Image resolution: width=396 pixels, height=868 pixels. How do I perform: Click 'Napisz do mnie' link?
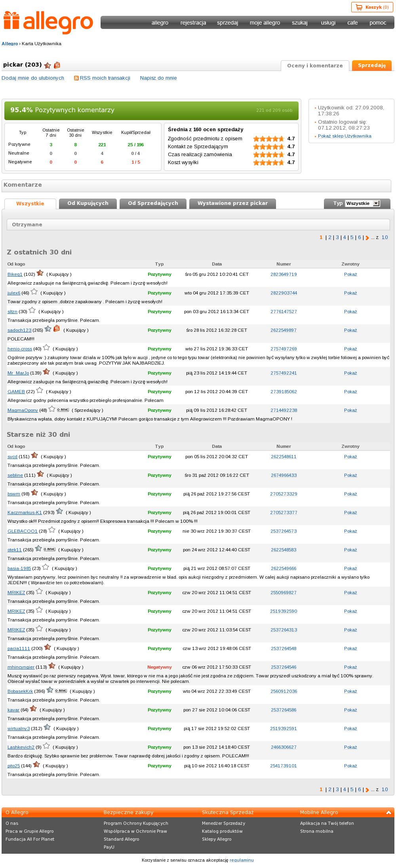(x=158, y=78)
